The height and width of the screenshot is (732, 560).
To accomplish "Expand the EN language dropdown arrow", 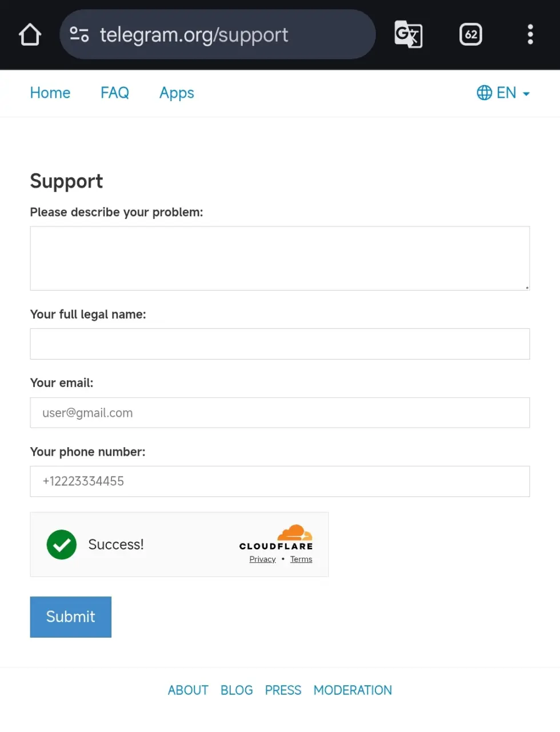I will coord(526,94).
